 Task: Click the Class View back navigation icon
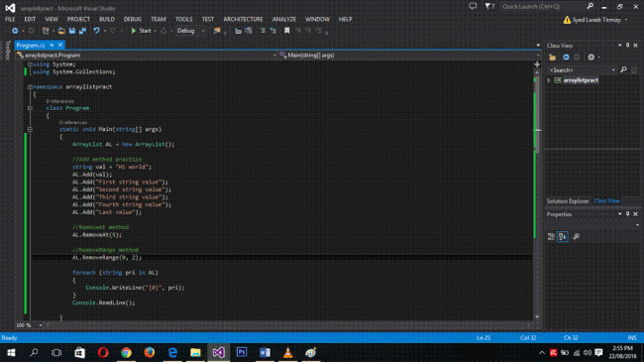click(x=566, y=58)
